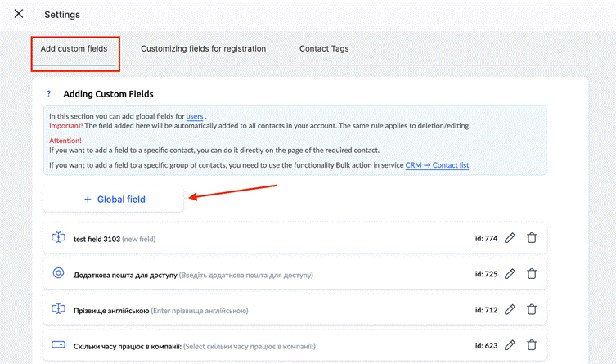Open the Contact Tags tab
The height and width of the screenshot is (364, 616).
point(324,49)
